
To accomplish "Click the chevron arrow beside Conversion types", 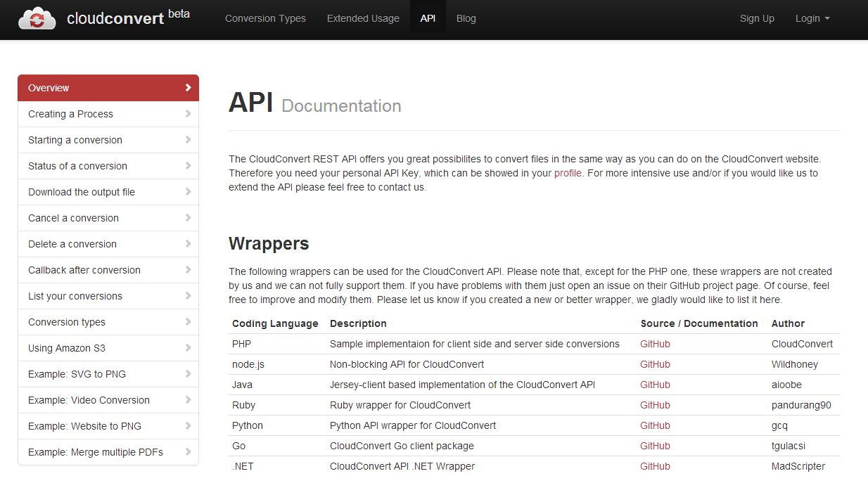I will click(x=188, y=322).
